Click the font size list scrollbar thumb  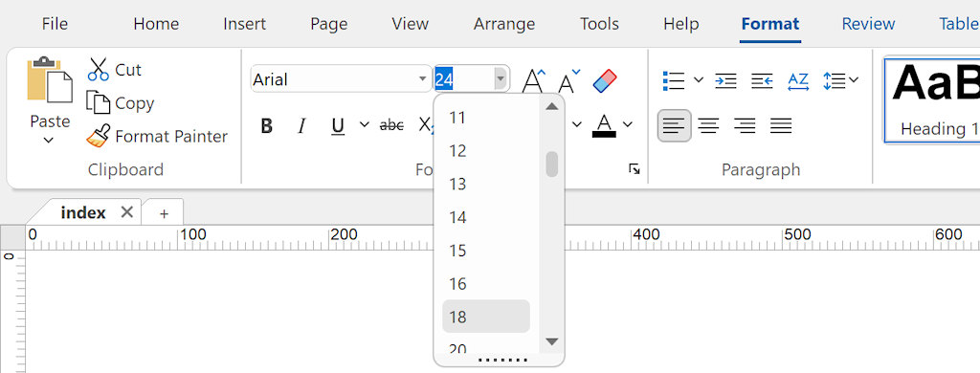coord(552,165)
